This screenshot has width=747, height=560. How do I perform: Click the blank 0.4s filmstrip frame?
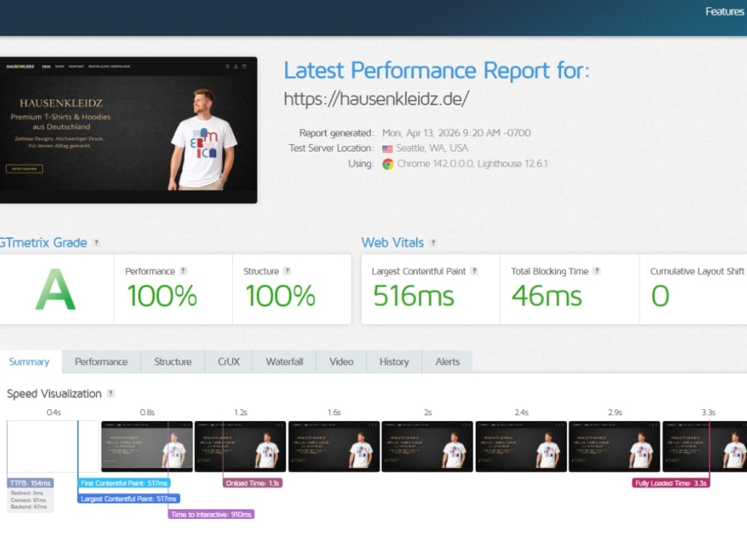pyautogui.click(x=53, y=447)
